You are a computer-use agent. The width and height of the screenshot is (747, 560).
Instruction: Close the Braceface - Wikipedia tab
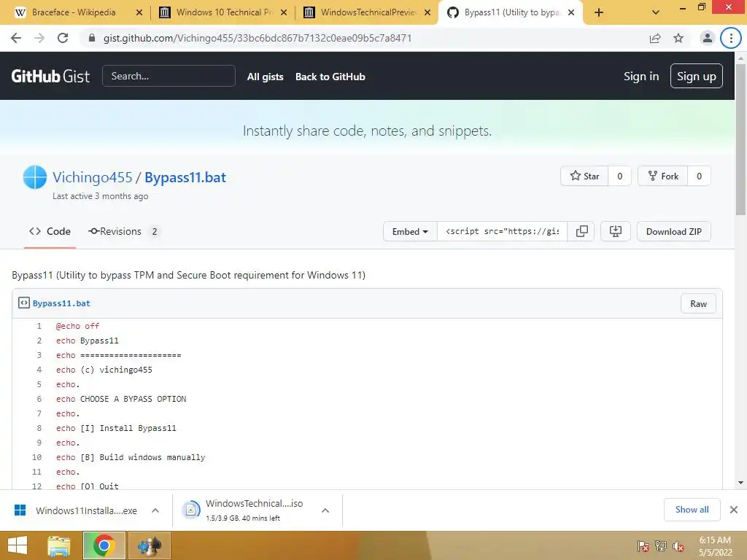point(139,12)
